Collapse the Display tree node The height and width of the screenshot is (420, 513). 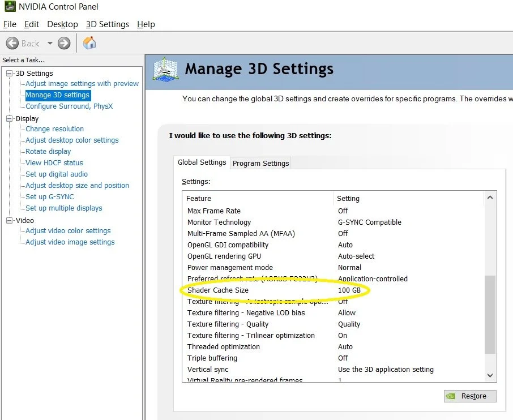tap(10, 118)
